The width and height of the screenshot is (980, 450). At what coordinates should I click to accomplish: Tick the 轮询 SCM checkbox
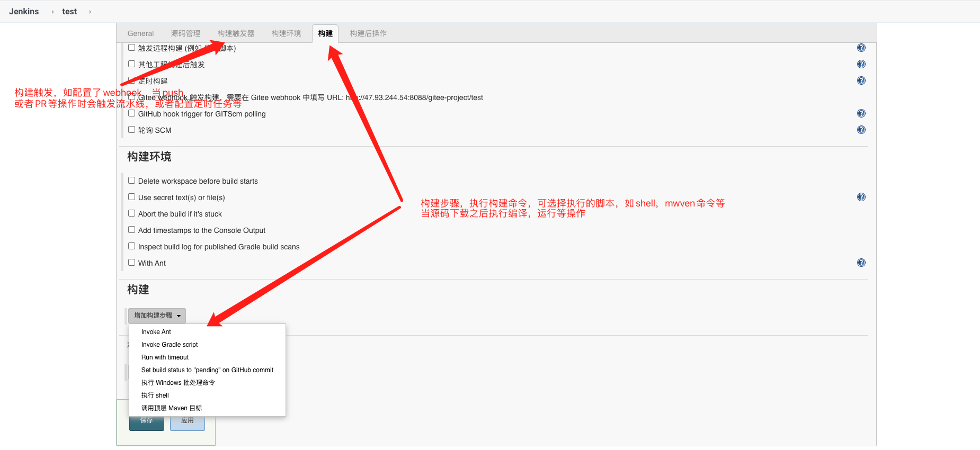(x=131, y=130)
